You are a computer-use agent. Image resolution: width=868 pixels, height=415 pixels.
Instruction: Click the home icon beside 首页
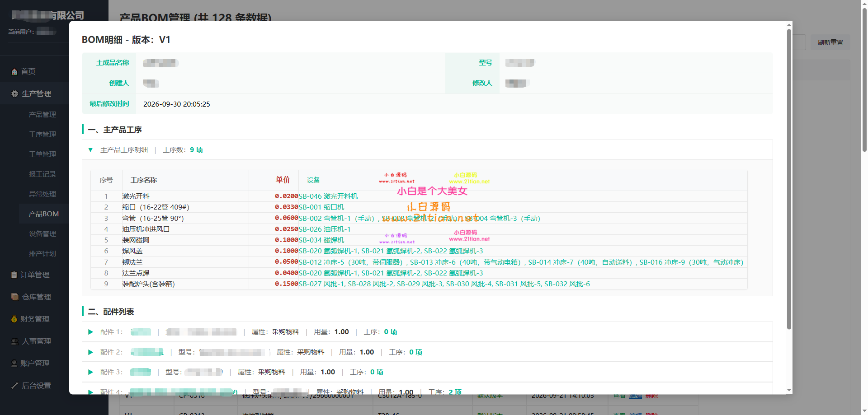(x=14, y=72)
